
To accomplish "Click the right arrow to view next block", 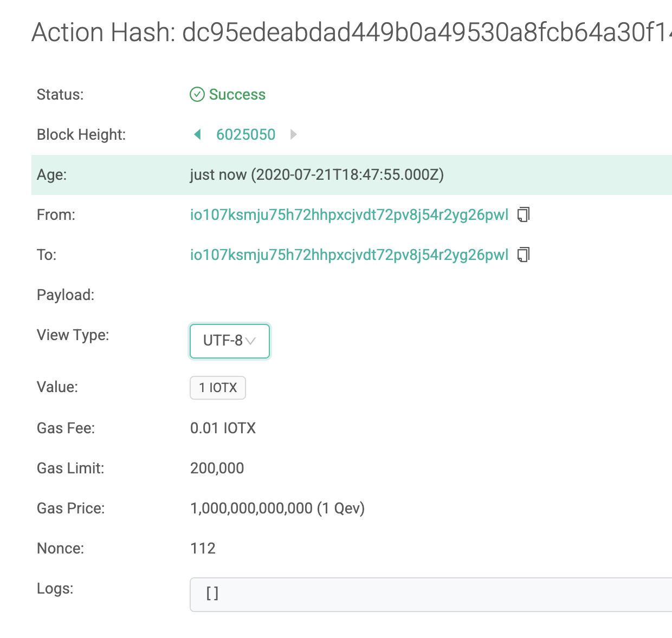I will click(293, 134).
